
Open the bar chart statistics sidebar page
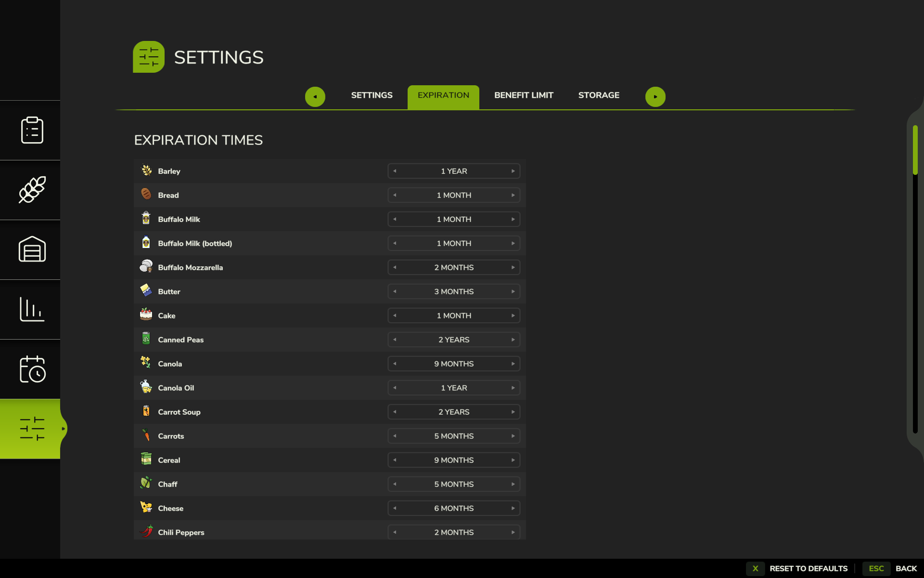point(32,309)
